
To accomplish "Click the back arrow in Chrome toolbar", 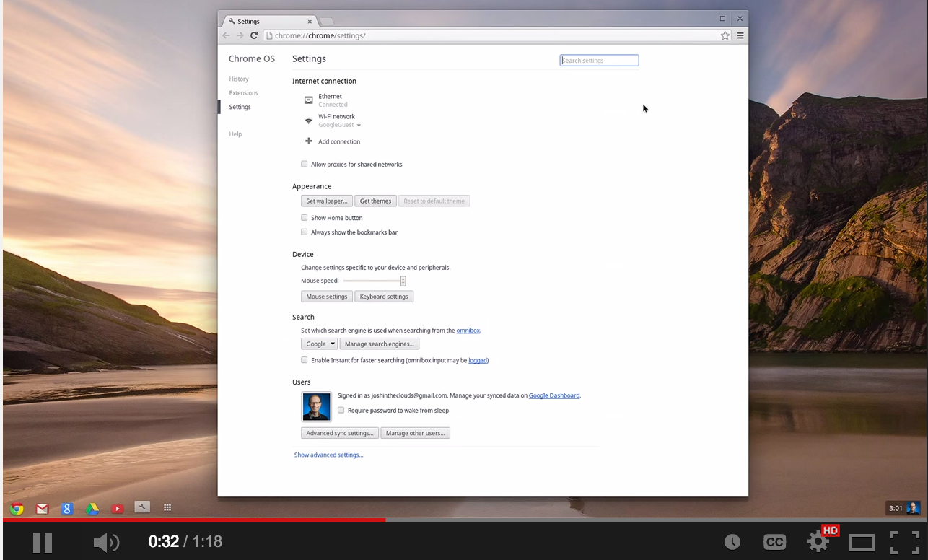I will [x=227, y=35].
